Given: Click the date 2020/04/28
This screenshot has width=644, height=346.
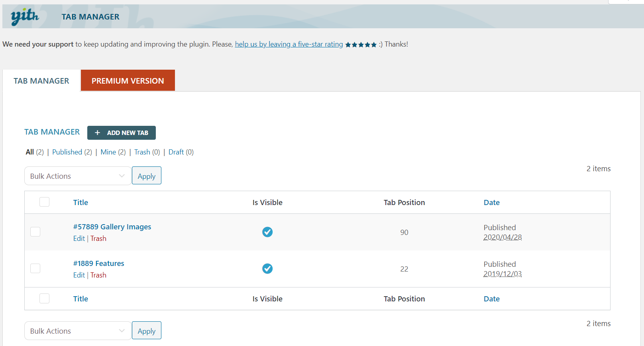Looking at the screenshot, I should coord(503,237).
